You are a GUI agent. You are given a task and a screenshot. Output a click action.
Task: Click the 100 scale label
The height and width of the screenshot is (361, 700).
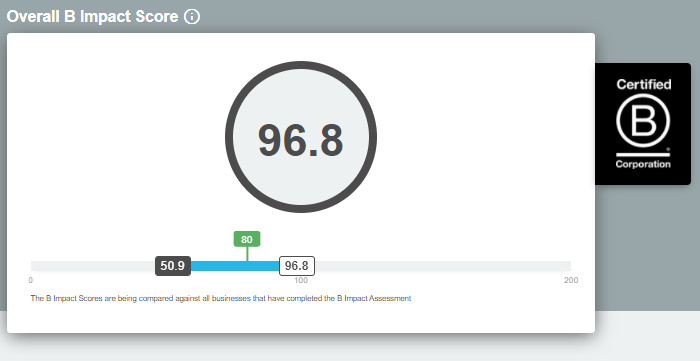[x=301, y=281]
